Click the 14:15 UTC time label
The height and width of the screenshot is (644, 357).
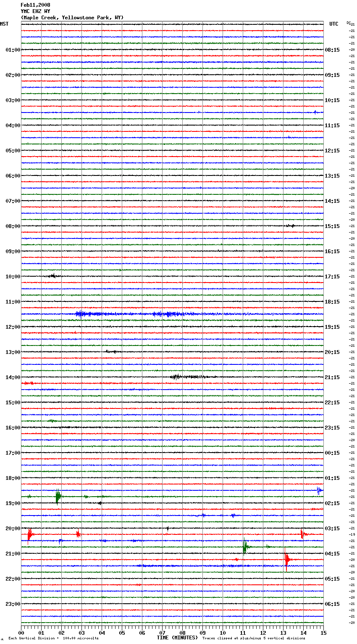pyautogui.click(x=332, y=201)
